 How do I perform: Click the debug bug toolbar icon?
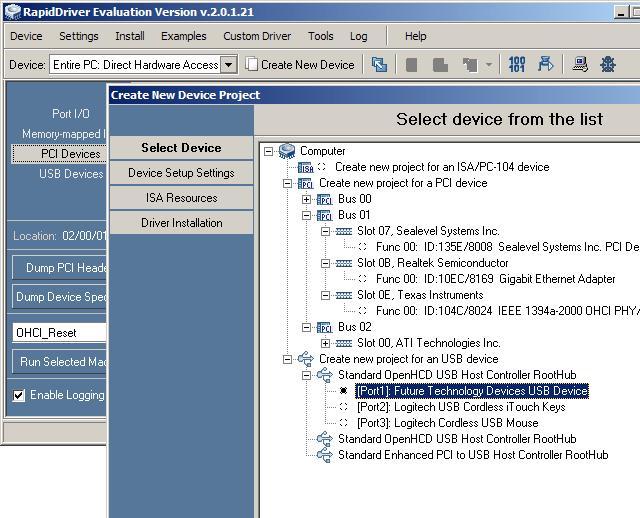(x=607, y=65)
